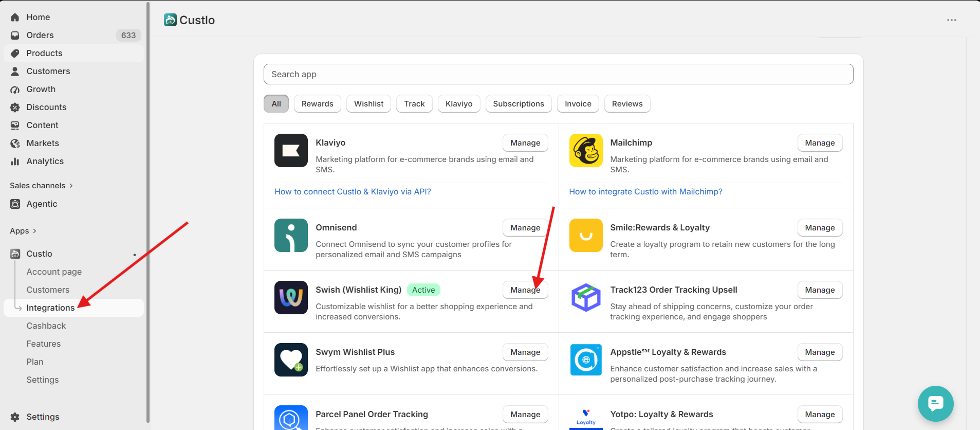
Task: Click the Parcel Panel Order Tracking title
Action: (372, 415)
